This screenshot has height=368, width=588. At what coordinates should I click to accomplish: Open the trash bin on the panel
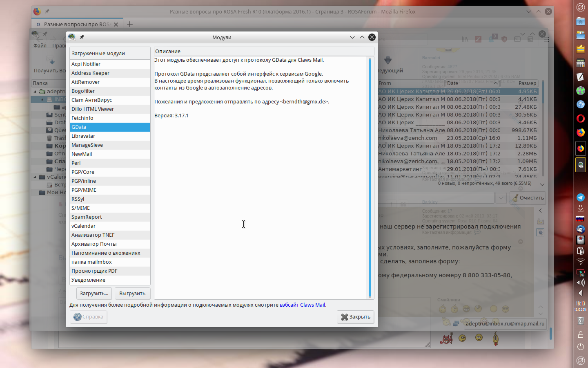point(580,321)
